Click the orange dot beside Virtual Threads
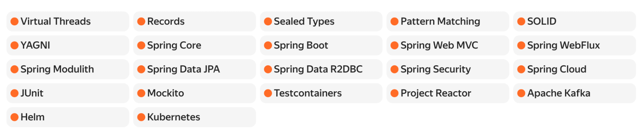 pyautogui.click(x=14, y=22)
